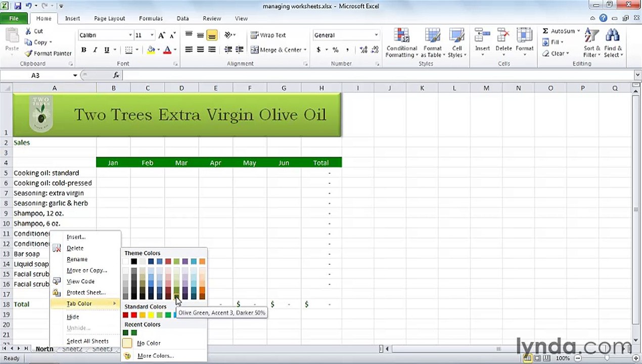Switch to the Page Layout ribbon tab

coord(109,19)
